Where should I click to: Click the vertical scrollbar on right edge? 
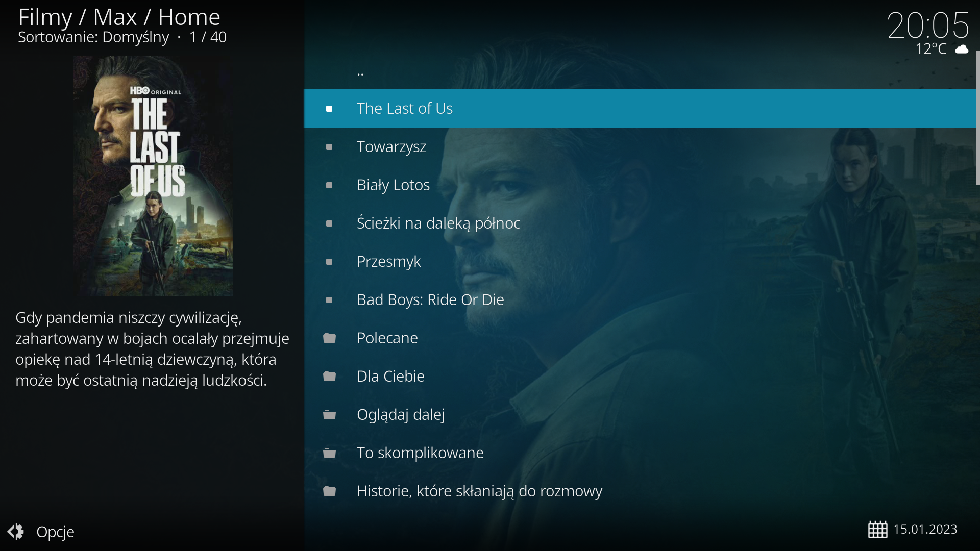(978, 118)
